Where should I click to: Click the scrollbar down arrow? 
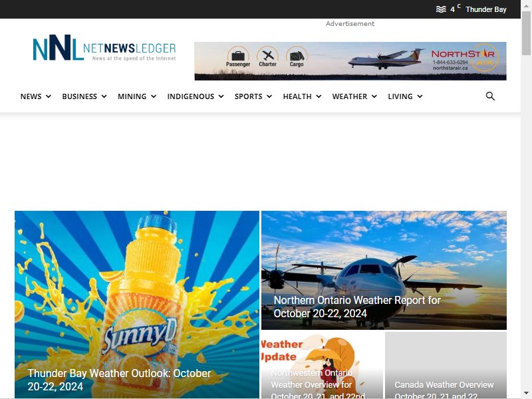coord(526,393)
